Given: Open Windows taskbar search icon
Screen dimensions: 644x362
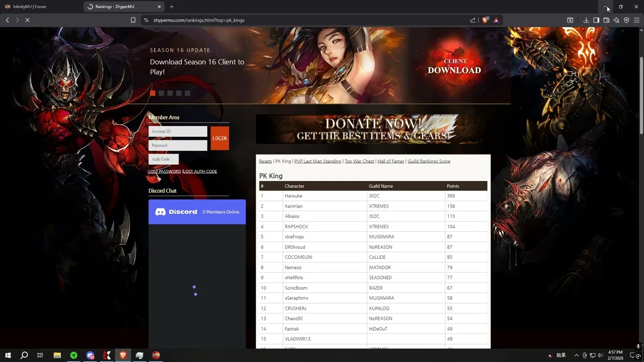Looking at the screenshot, I should (24, 355).
